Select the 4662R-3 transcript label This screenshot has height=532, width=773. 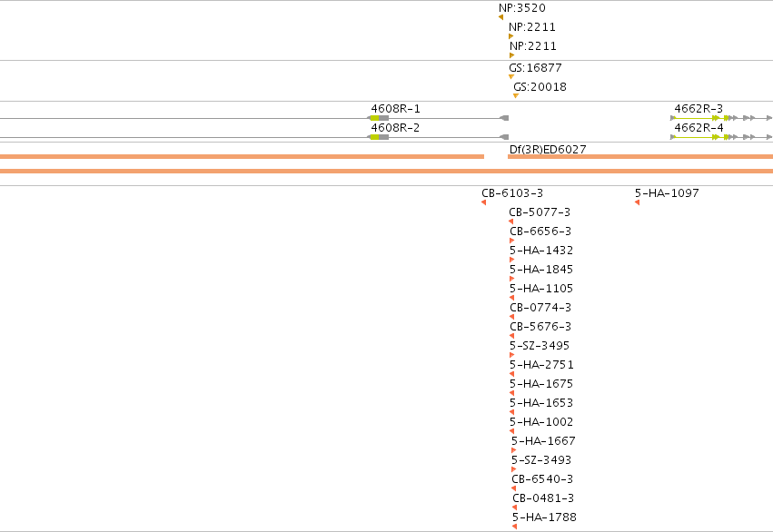pos(699,108)
